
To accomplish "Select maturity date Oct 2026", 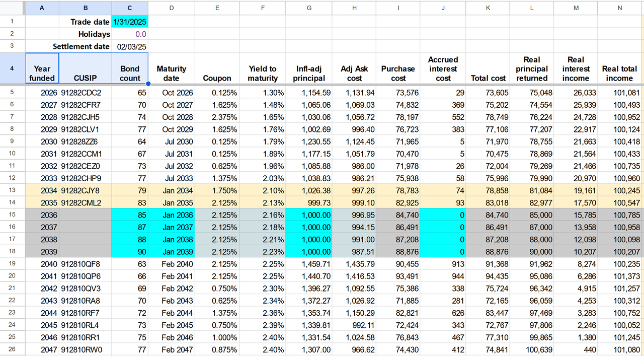I will coord(172,93).
